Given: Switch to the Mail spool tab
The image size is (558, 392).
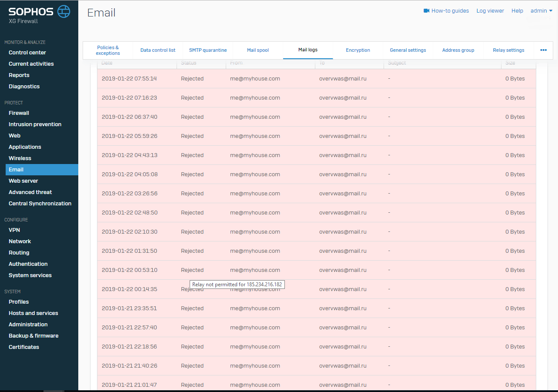Looking at the screenshot, I should (x=258, y=50).
